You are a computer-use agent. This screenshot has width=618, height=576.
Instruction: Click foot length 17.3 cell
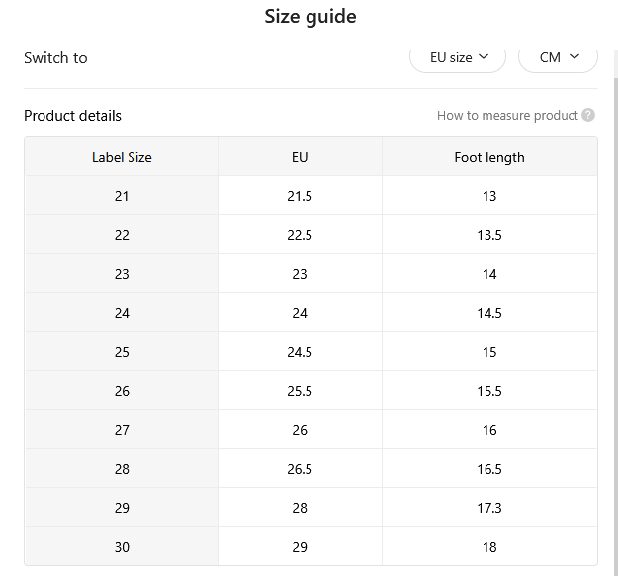point(490,508)
